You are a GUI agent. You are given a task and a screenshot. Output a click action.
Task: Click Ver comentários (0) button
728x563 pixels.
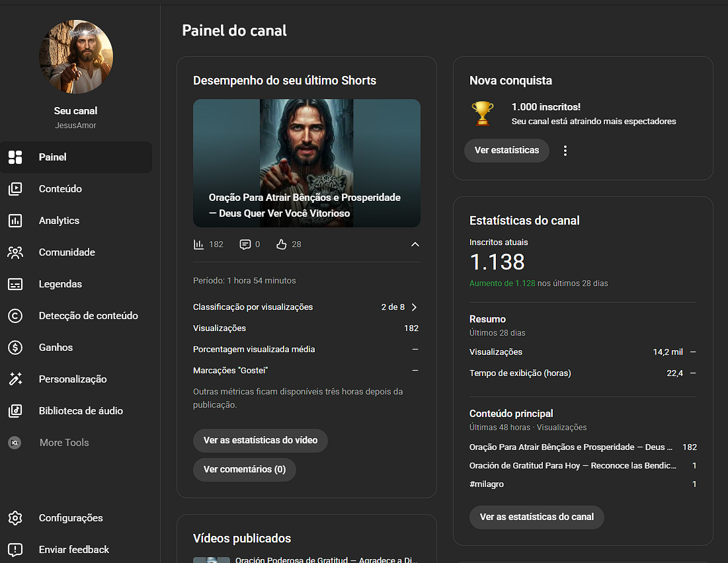(x=245, y=470)
